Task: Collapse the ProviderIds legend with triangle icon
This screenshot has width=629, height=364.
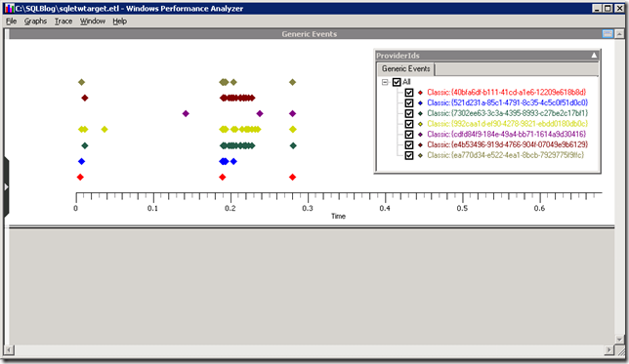Action: point(594,56)
